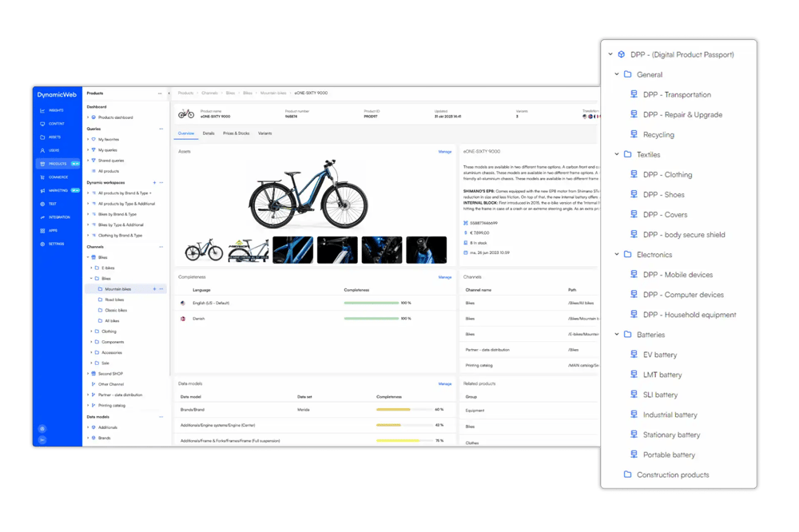Open the Insights sidebar icon

(x=42, y=110)
